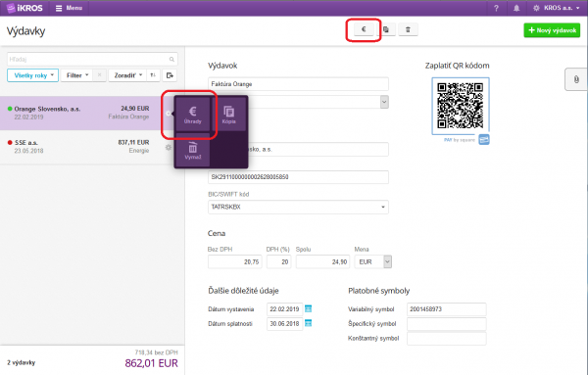Click the help question mark icon

coord(496,8)
